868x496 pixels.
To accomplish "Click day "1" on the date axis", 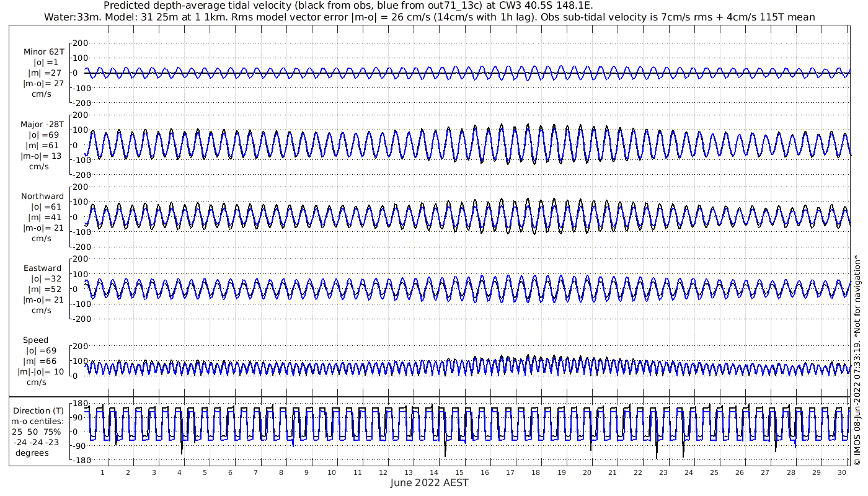I will [103, 472].
